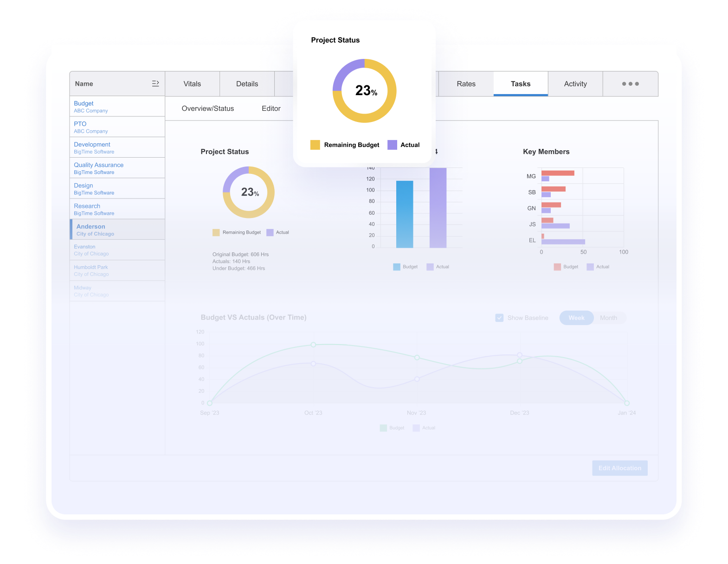Open the three-dots more tabs menu

[630, 84]
